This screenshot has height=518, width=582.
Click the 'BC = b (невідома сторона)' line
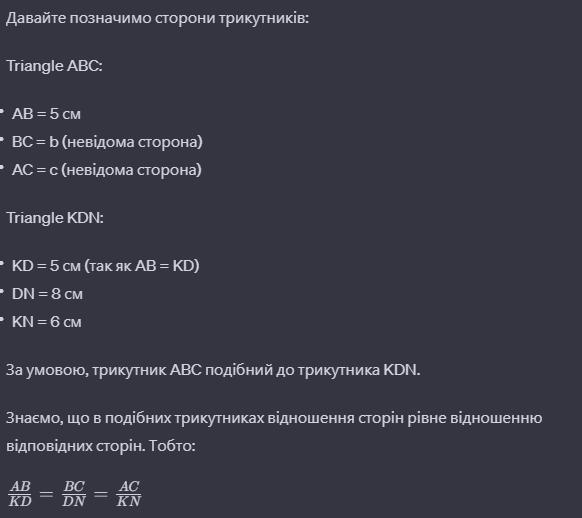[107, 142]
